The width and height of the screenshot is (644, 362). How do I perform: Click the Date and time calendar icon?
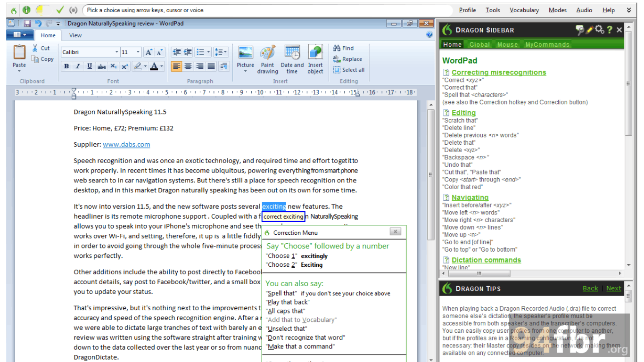292,52
